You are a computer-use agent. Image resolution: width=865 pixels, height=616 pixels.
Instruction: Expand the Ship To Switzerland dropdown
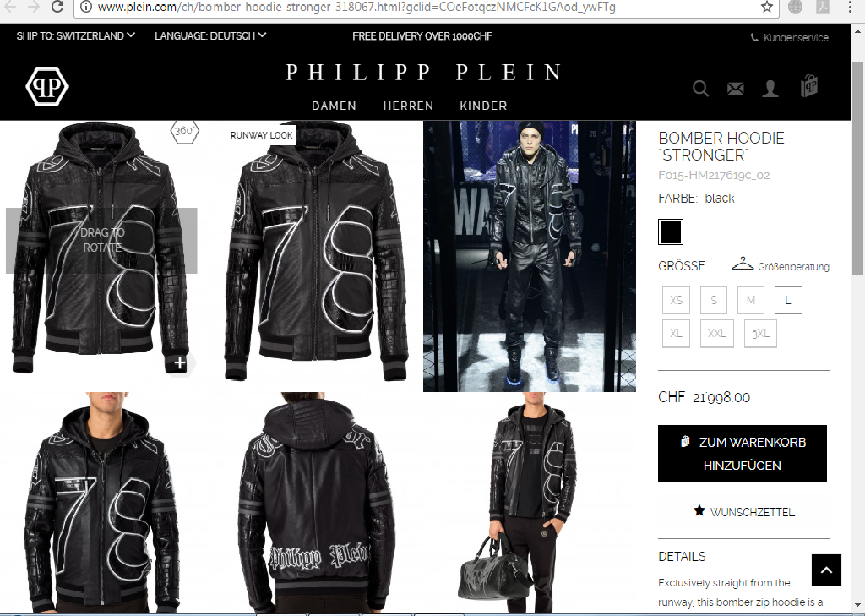click(75, 35)
